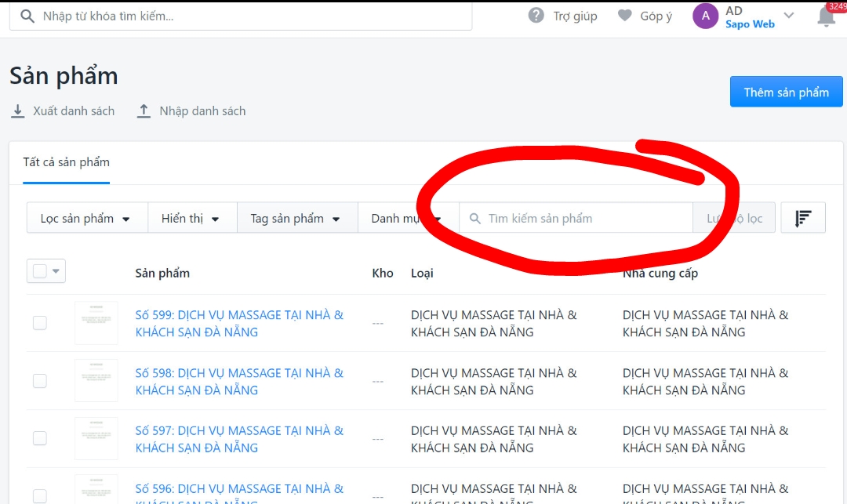Expand the AD Sapo Web account menu
The image size is (847, 504).
[789, 16]
